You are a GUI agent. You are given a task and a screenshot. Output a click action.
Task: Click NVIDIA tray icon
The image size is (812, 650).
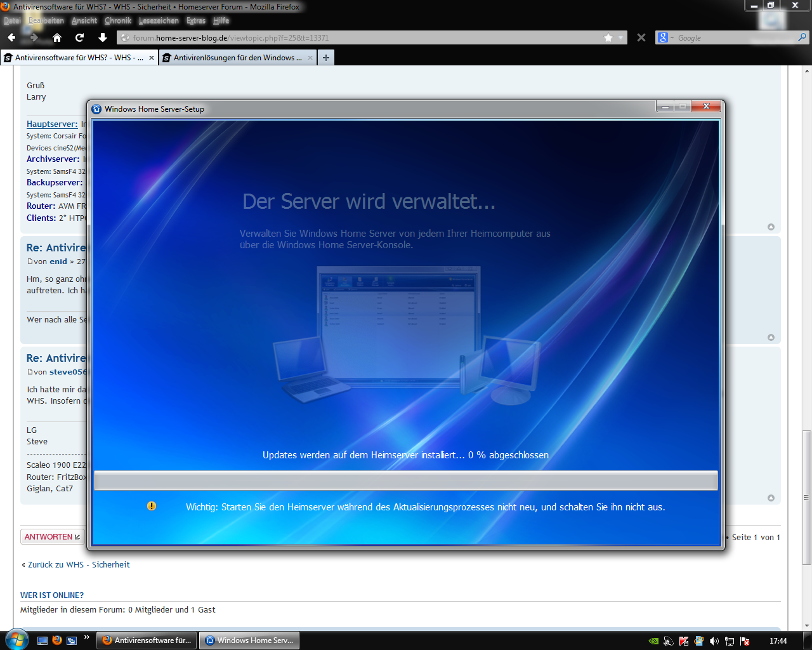tap(653, 641)
